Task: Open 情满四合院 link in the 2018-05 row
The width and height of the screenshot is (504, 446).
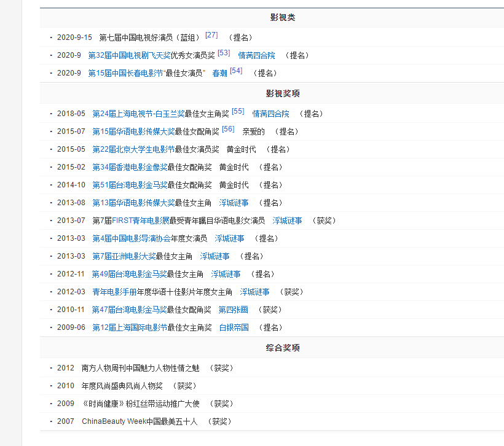Action: coord(270,114)
